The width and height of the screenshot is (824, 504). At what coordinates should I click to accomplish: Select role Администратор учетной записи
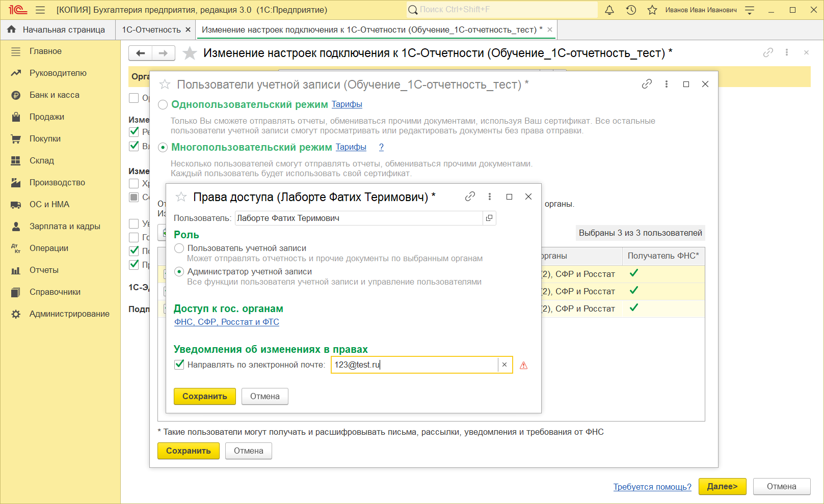tap(179, 272)
